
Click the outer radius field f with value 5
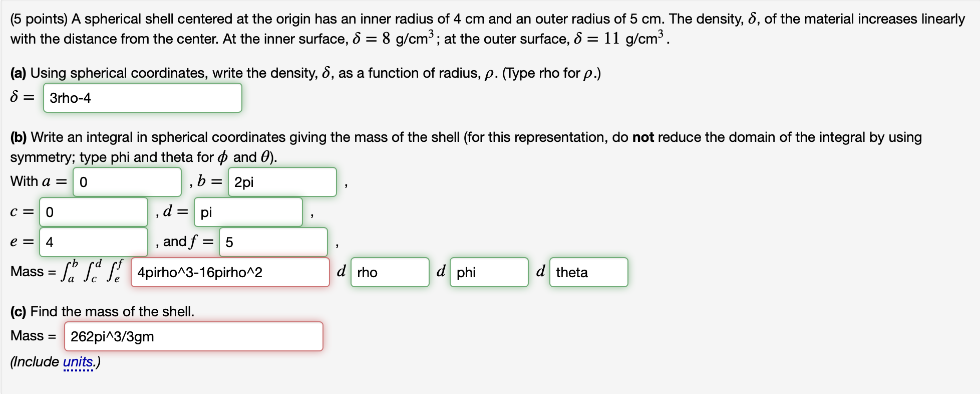(272, 242)
